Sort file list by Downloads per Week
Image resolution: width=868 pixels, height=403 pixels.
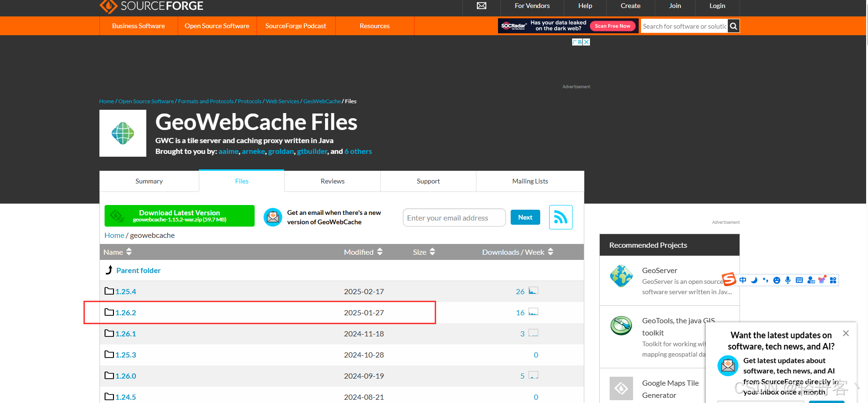[x=518, y=252]
